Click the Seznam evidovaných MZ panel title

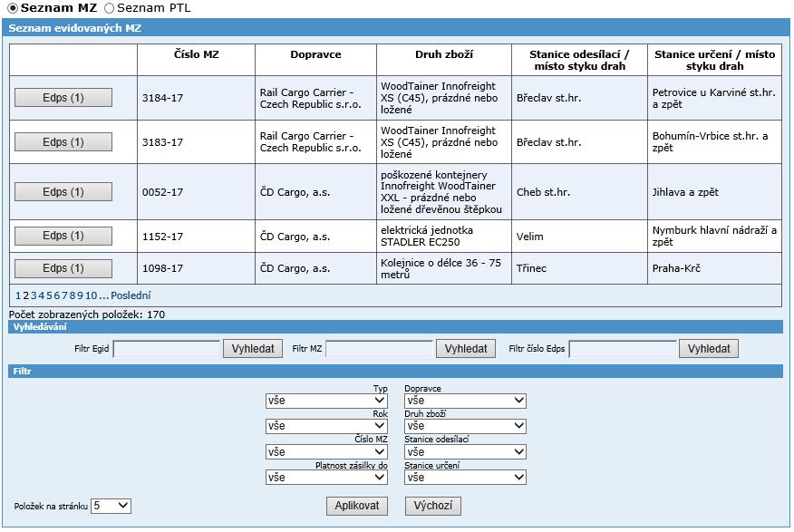click(75, 28)
